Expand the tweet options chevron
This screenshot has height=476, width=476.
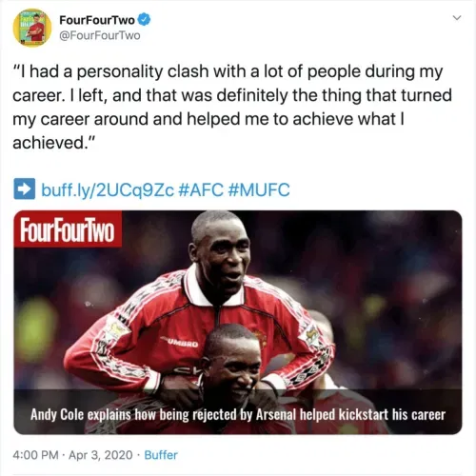click(x=457, y=18)
